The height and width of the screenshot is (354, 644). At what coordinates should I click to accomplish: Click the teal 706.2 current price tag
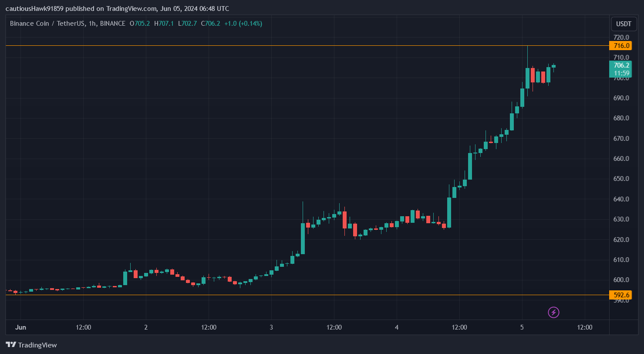click(620, 65)
